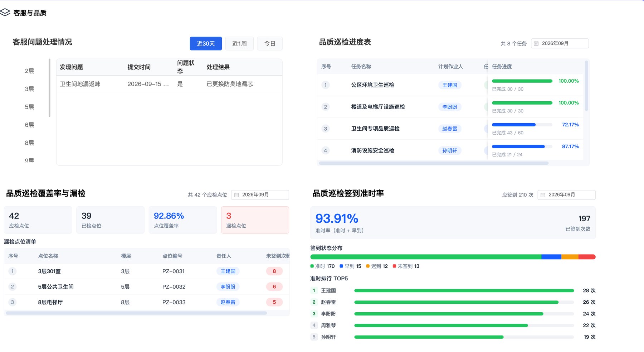
Task: Click the 72.17% progress bar
Action: tap(522, 125)
